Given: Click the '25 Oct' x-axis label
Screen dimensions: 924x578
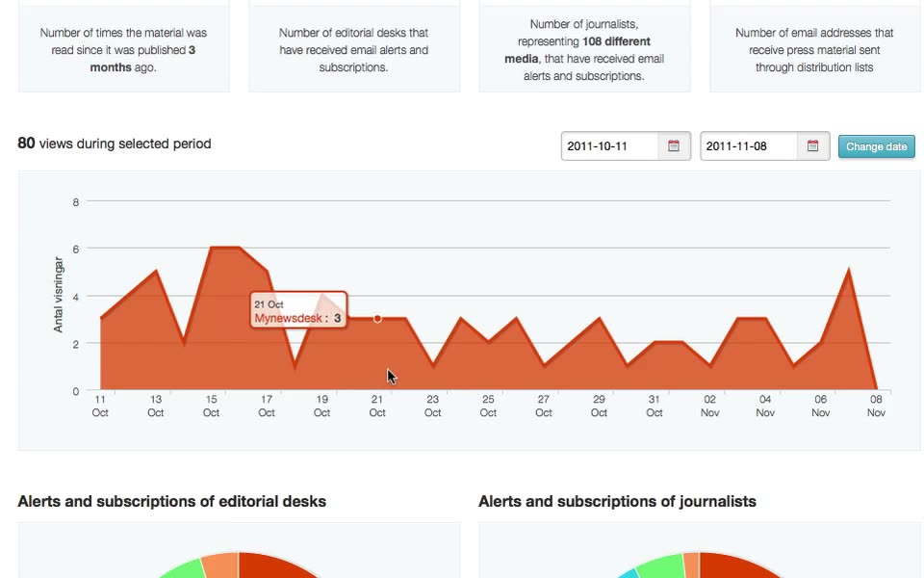Looking at the screenshot, I should 488,406.
